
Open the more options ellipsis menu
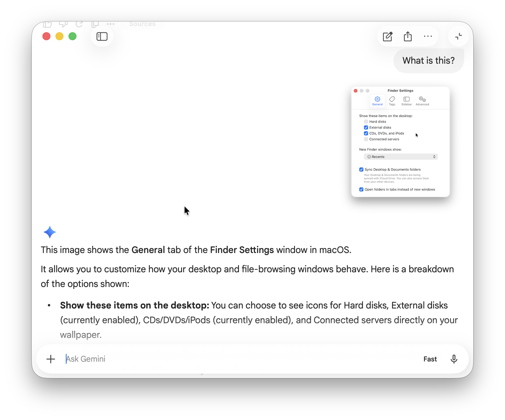click(x=428, y=37)
